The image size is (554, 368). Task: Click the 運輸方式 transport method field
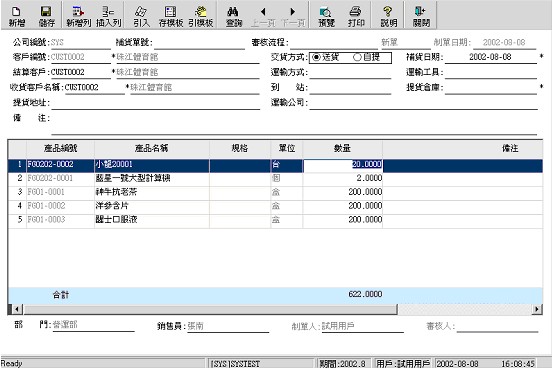(x=350, y=72)
